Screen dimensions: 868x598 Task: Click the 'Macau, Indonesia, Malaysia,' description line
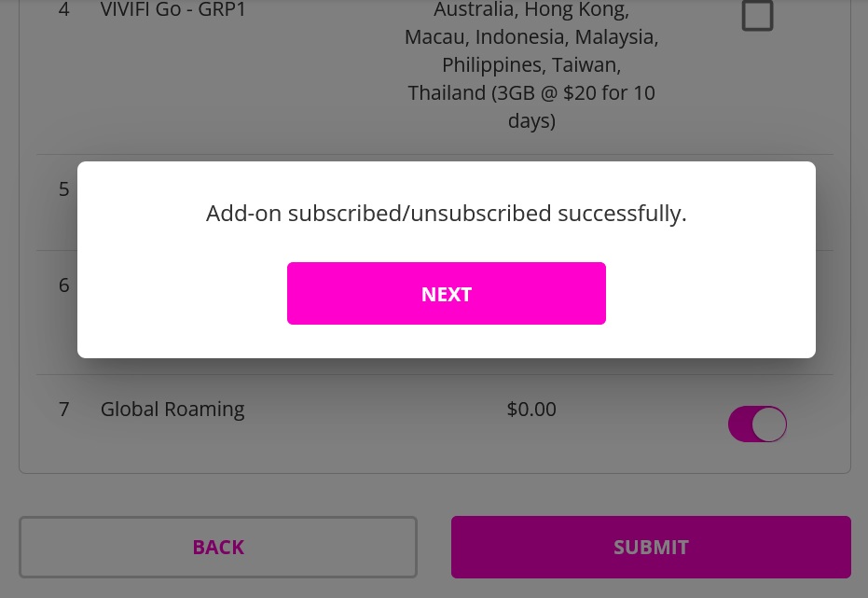[x=531, y=37]
